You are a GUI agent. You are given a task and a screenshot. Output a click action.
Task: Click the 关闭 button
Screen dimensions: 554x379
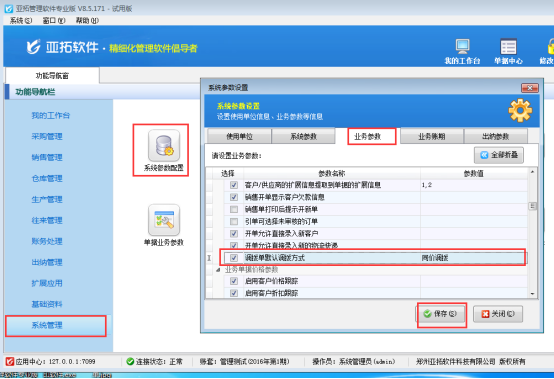(x=498, y=314)
